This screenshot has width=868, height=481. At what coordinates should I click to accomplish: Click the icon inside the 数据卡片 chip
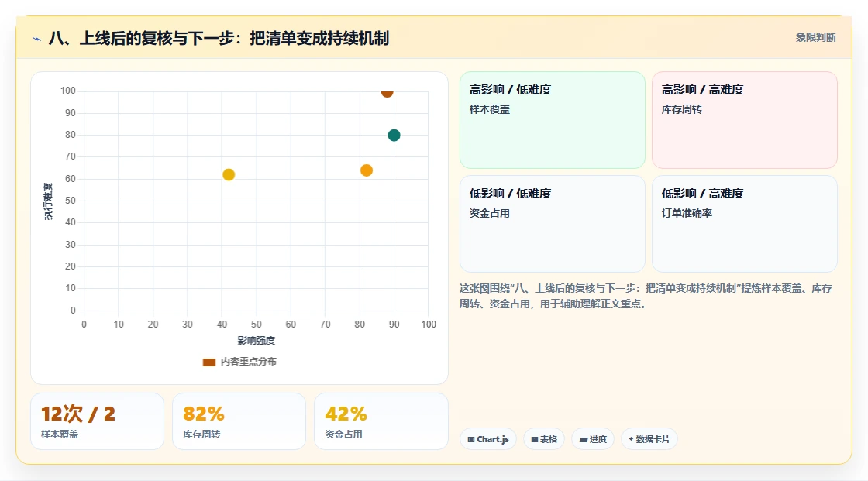pyautogui.click(x=631, y=439)
